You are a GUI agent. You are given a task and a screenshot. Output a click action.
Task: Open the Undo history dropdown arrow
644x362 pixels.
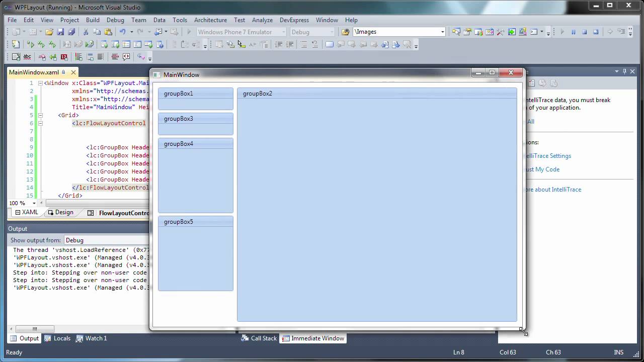tap(131, 32)
